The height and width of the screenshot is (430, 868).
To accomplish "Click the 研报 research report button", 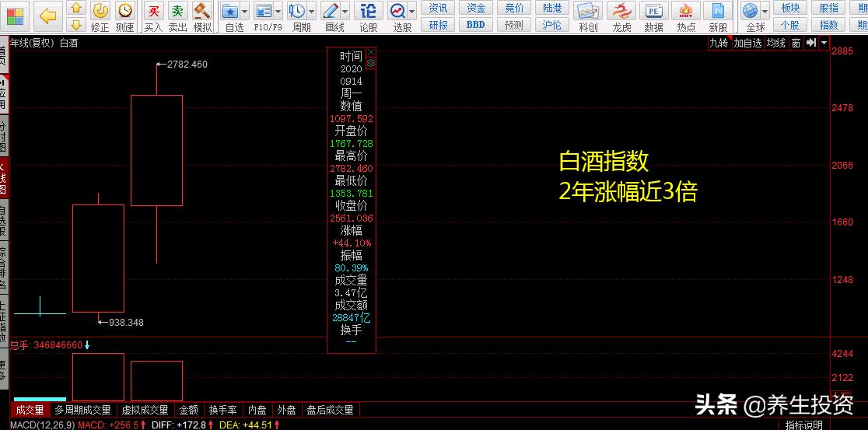I will pyautogui.click(x=438, y=25).
